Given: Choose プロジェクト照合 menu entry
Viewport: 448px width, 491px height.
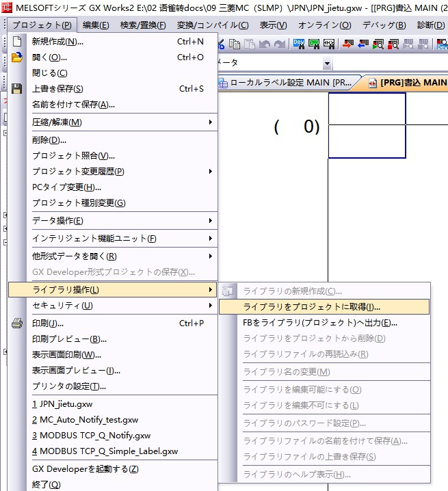Looking at the screenshot, I should click(113, 156).
